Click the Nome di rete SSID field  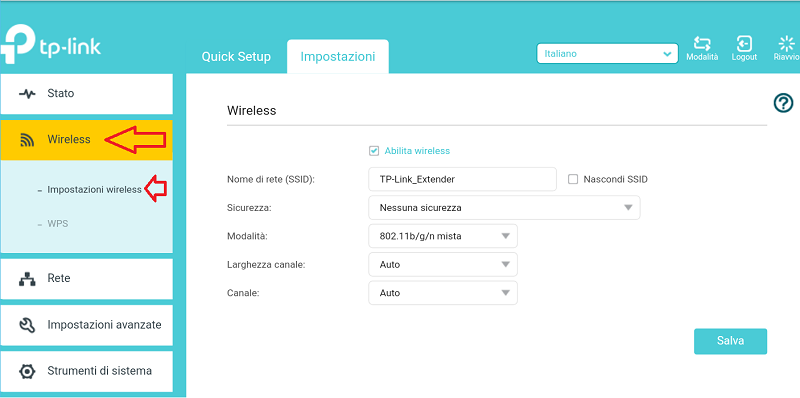[x=462, y=179]
